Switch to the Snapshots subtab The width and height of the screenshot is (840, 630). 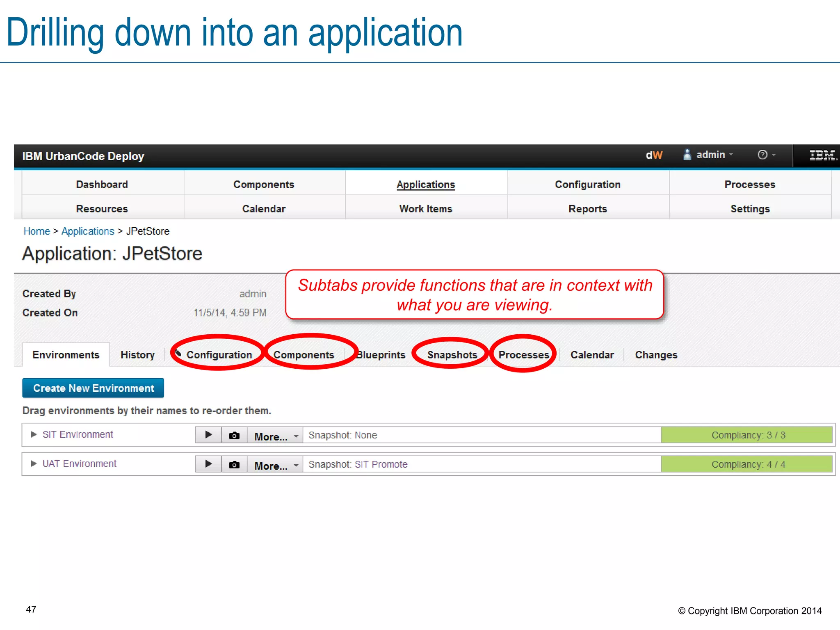(x=452, y=355)
